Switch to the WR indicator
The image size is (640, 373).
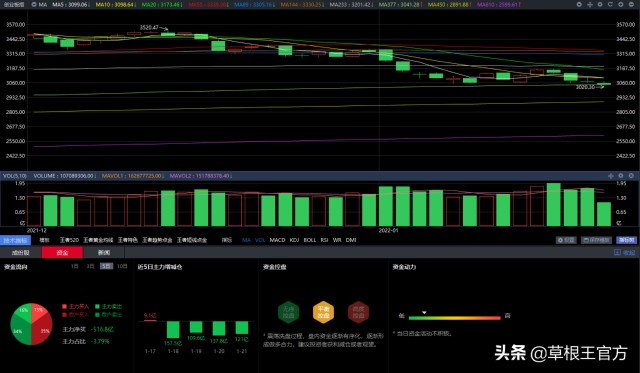(x=337, y=240)
